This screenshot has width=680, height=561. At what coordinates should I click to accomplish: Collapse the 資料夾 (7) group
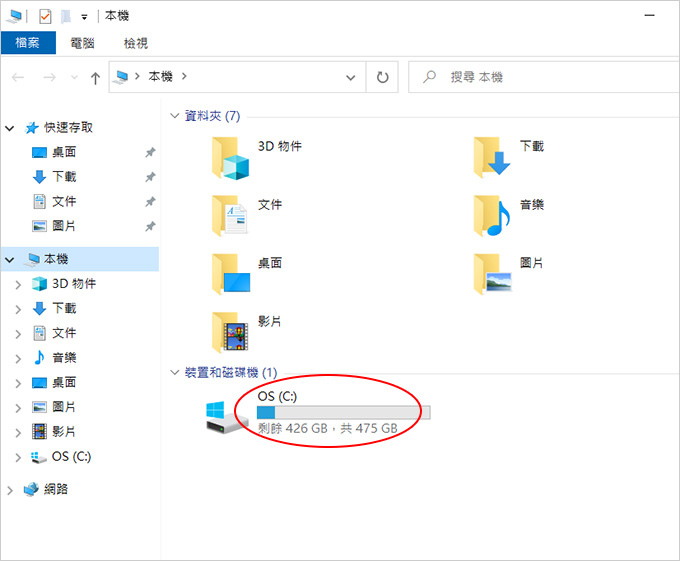pyautogui.click(x=174, y=116)
